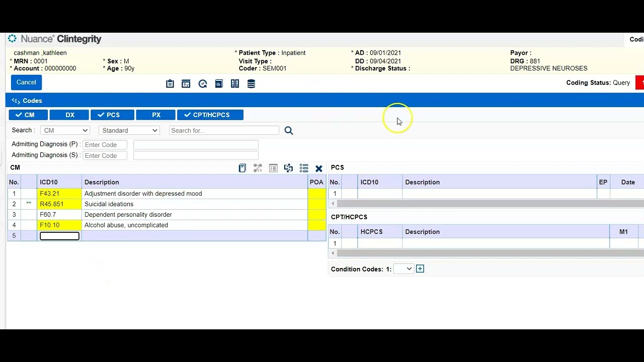The image size is (644, 362).
Task: Click the two-column layout toolbar icon
Action: [x=235, y=84]
